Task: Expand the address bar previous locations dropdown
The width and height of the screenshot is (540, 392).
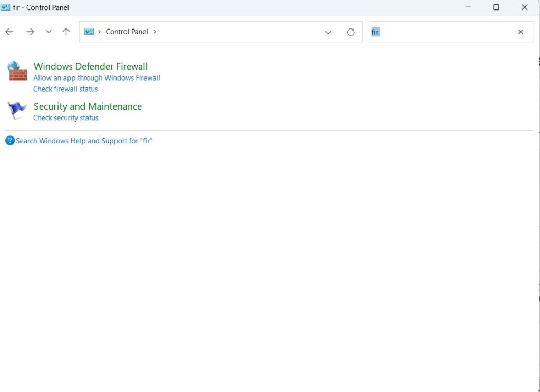Action: pos(328,32)
